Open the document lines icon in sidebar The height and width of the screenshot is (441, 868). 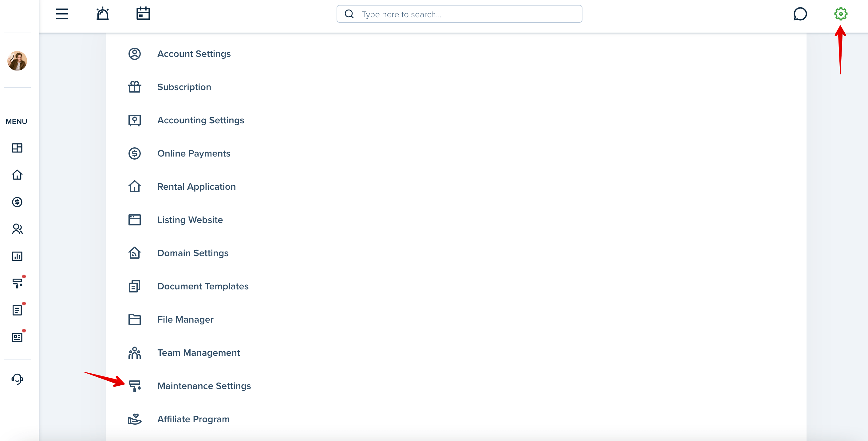click(17, 310)
